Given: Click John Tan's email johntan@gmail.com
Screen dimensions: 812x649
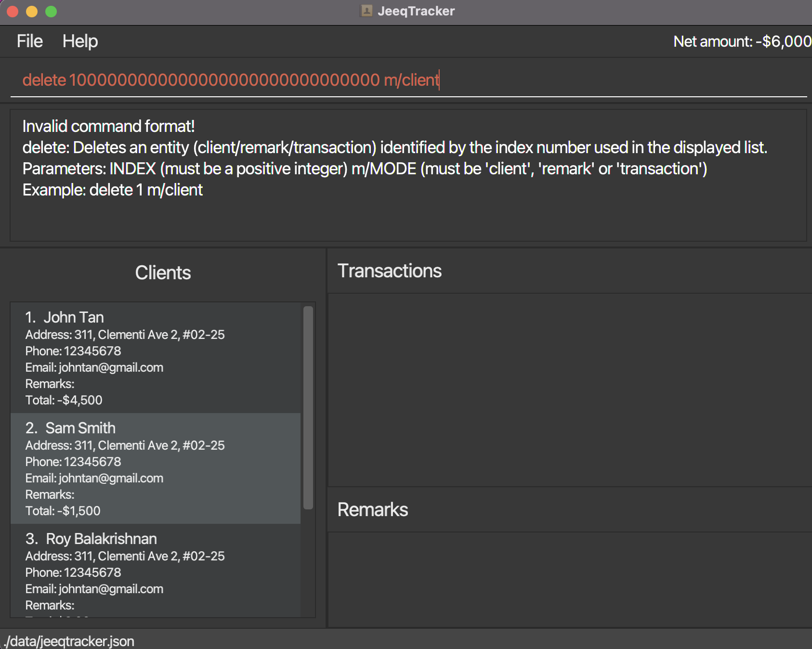Looking at the screenshot, I should [111, 367].
